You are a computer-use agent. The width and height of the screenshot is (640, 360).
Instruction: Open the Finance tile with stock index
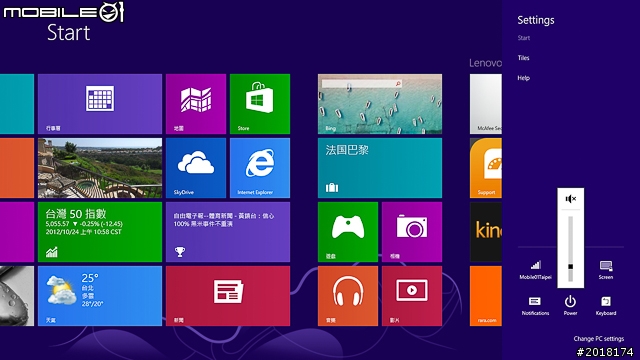(x=100, y=232)
